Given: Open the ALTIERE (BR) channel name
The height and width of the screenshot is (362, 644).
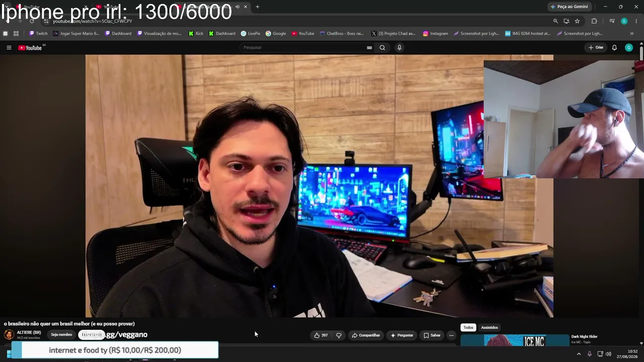Looking at the screenshot, I should (29, 333).
